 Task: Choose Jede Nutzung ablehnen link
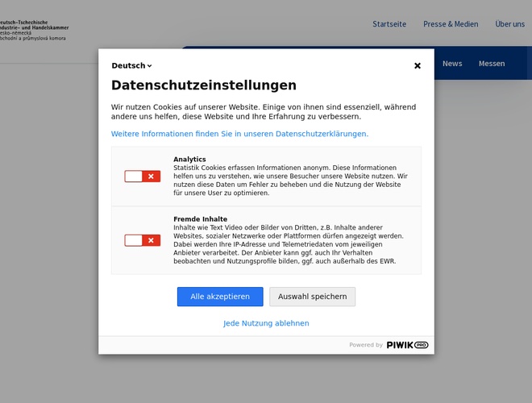coord(266,323)
